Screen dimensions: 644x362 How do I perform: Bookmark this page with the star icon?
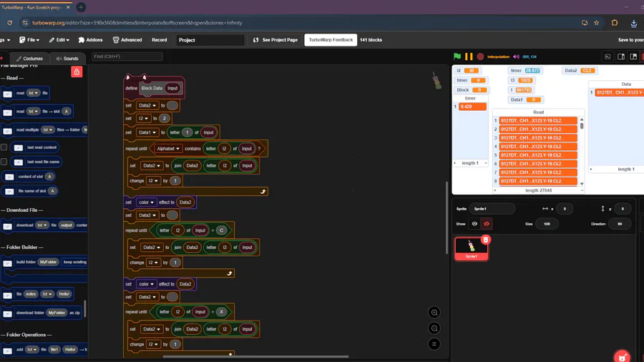(x=596, y=23)
